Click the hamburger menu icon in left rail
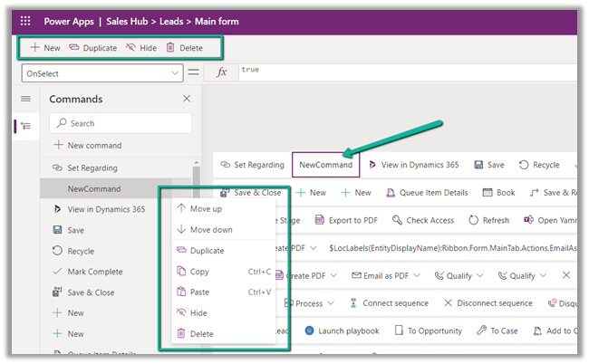Viewport: 589px width, 364px height. coord(25,99)
